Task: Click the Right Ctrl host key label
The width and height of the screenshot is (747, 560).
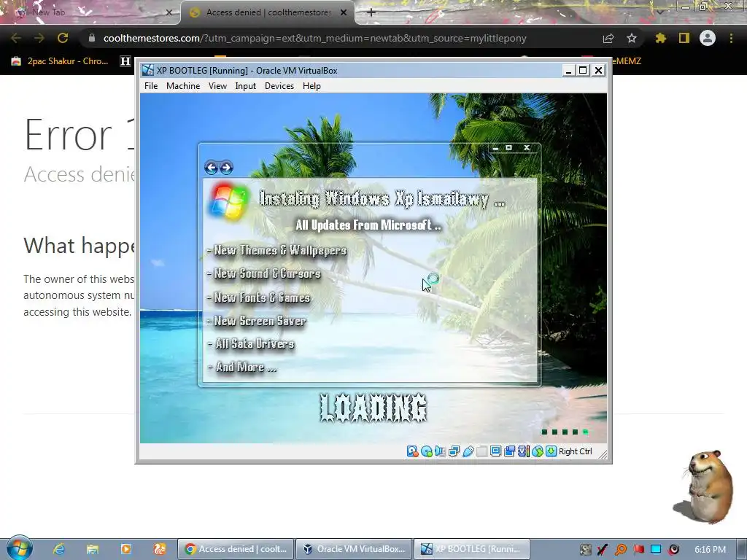Action: (575, 451)
